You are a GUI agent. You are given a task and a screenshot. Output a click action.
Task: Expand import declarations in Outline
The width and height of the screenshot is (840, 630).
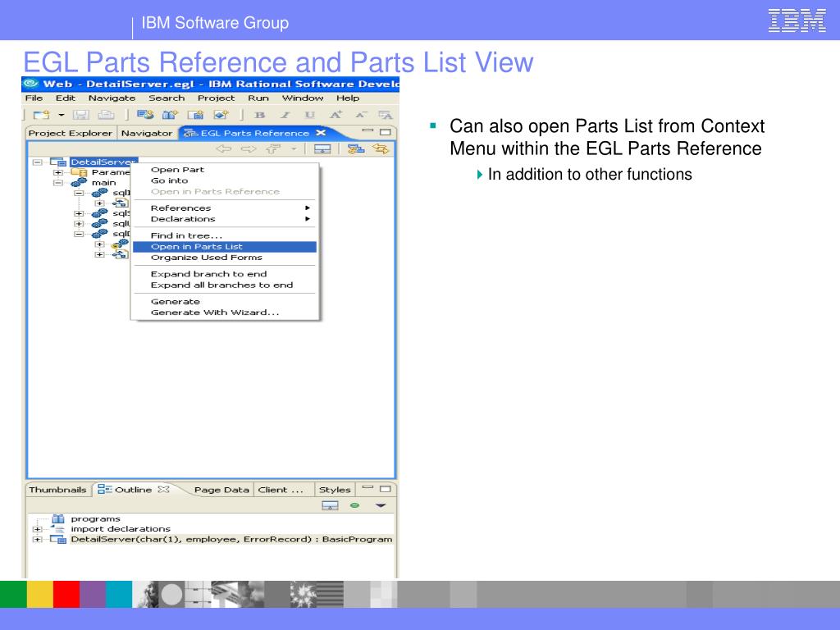point(37,529)
